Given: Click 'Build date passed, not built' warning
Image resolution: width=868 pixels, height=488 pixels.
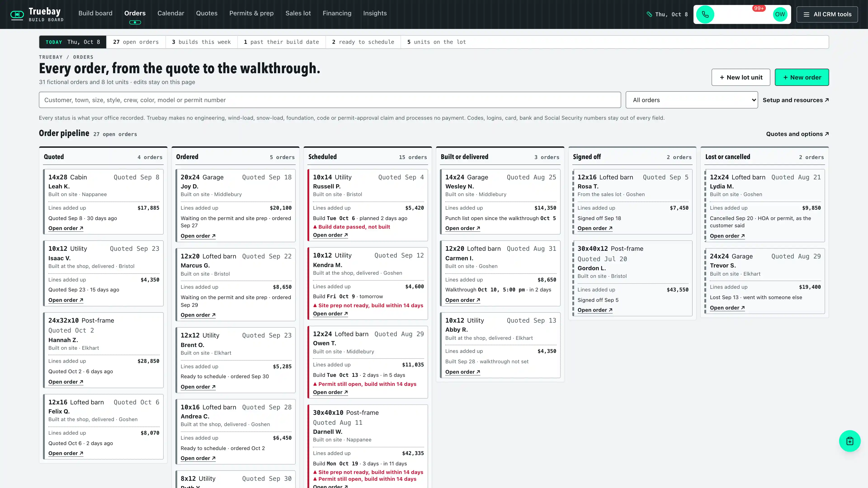Looking at the screenshot, I should tap(351, 227).
